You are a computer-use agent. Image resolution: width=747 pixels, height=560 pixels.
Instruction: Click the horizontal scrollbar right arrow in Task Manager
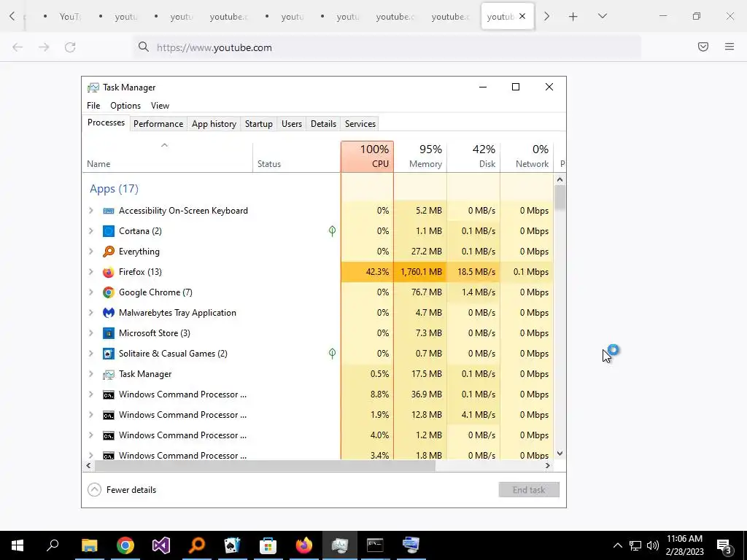(x=548, y=466)
